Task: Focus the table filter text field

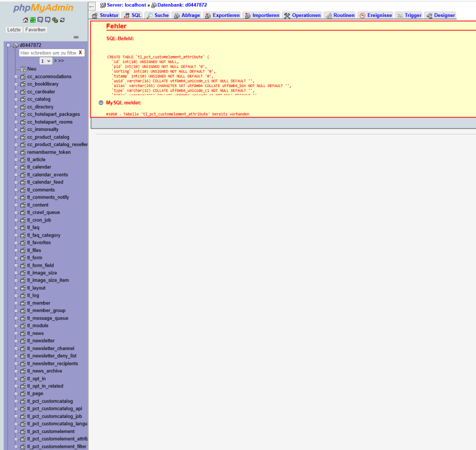Action: point(48,52)
